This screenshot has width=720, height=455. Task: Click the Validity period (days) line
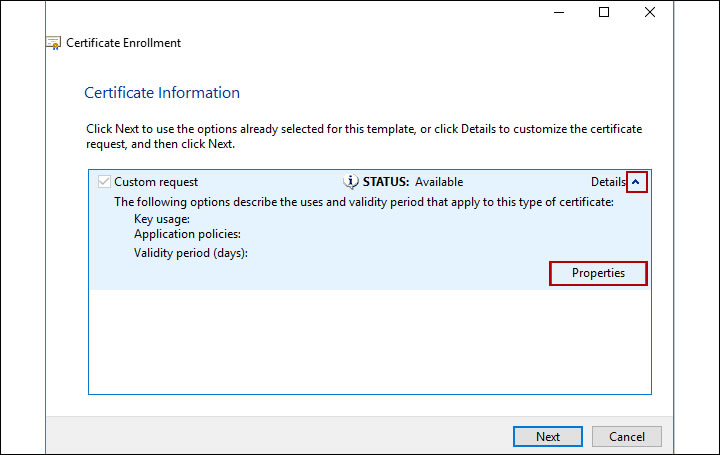[190, 253]
